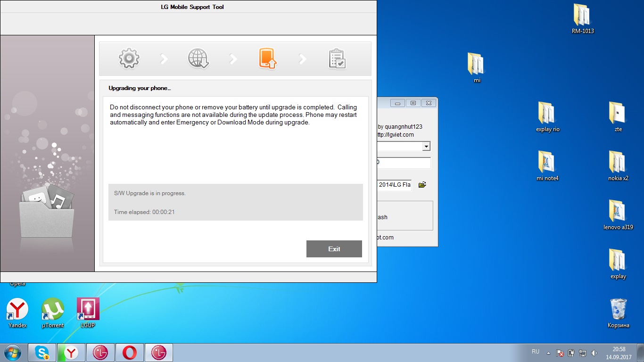The image size is (644, 362).
Task: Click the 'Time elapsed: 00:00:21' text
Action: 144,212
